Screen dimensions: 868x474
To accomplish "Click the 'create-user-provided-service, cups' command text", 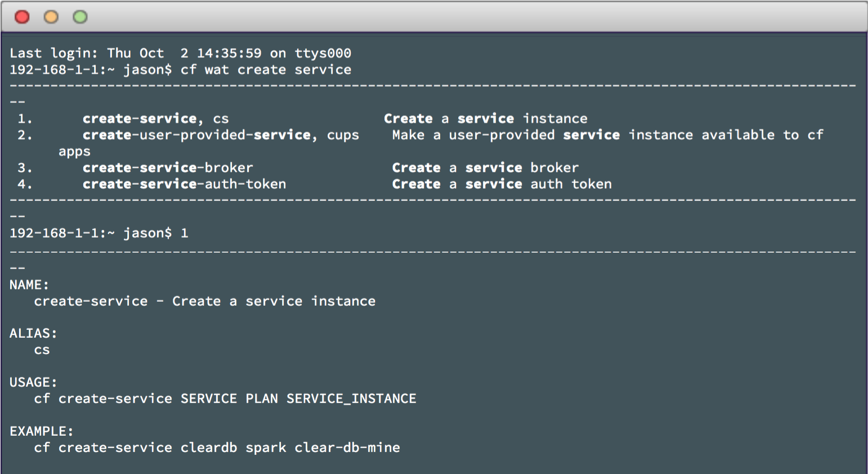I will click(x=220, y=135).
